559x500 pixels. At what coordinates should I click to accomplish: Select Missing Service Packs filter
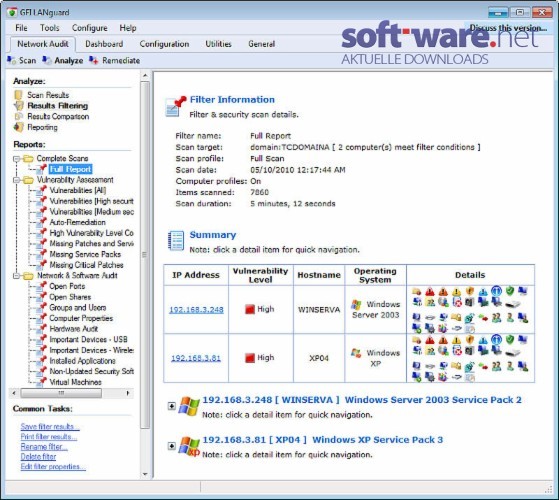pos(85,254)
